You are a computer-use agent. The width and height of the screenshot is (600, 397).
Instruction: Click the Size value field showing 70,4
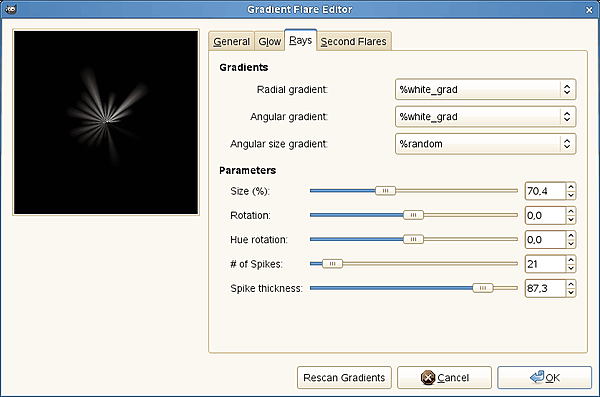click(x=545, y=191)
